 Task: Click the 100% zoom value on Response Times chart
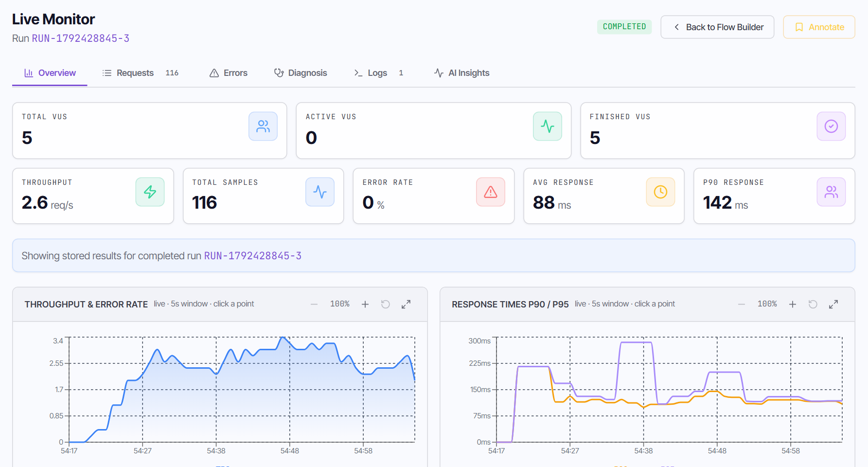tap(767, 304)
